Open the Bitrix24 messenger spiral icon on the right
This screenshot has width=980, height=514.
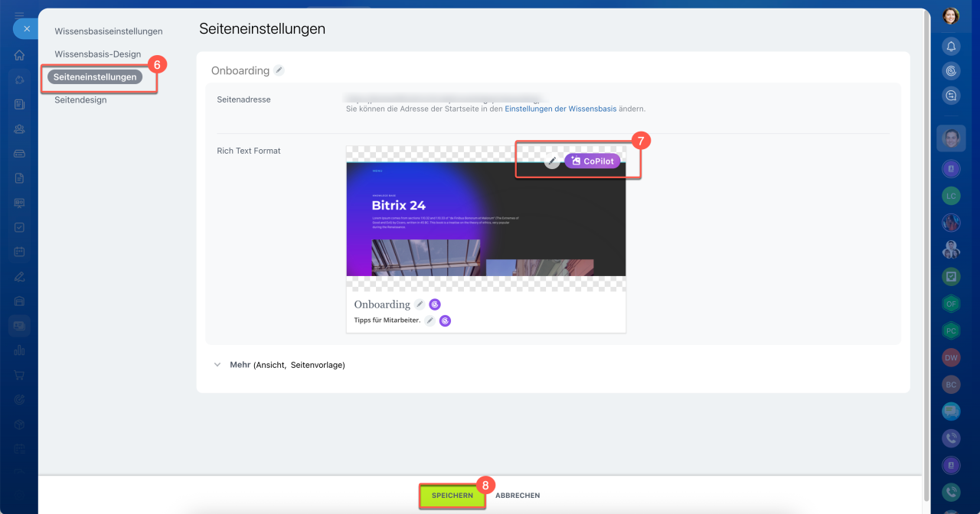point(951,71)
